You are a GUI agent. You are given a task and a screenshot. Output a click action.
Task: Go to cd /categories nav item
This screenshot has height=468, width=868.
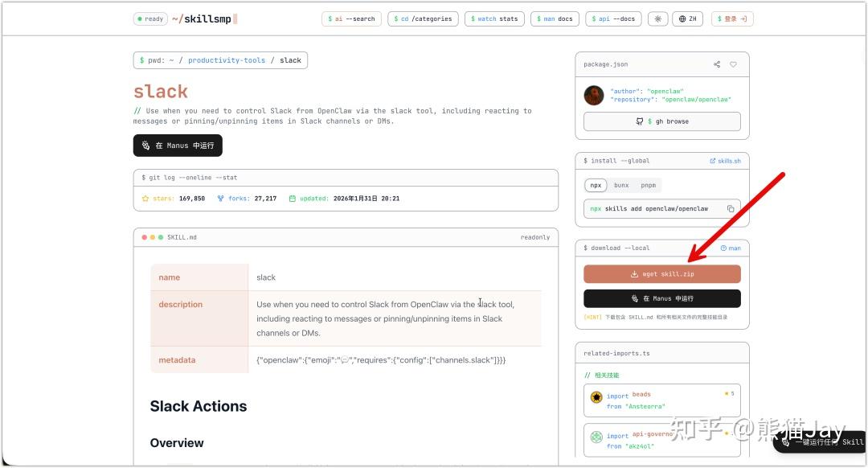423,18
